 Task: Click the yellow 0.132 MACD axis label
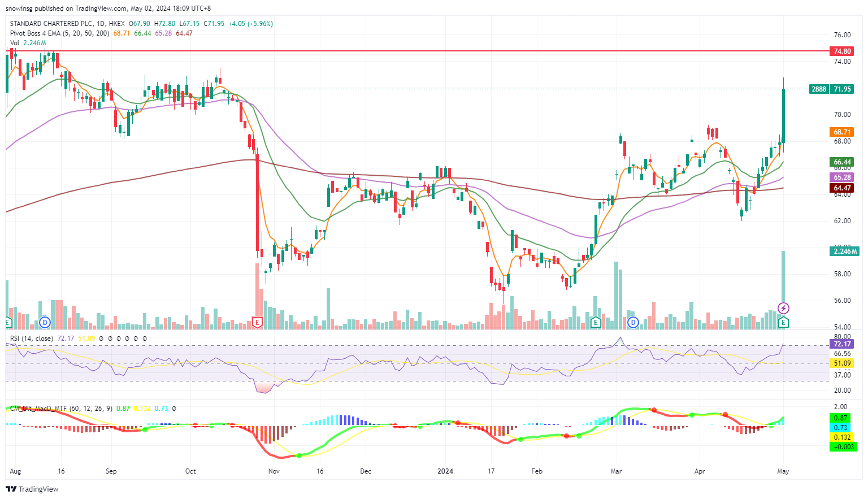pos(842,437)
